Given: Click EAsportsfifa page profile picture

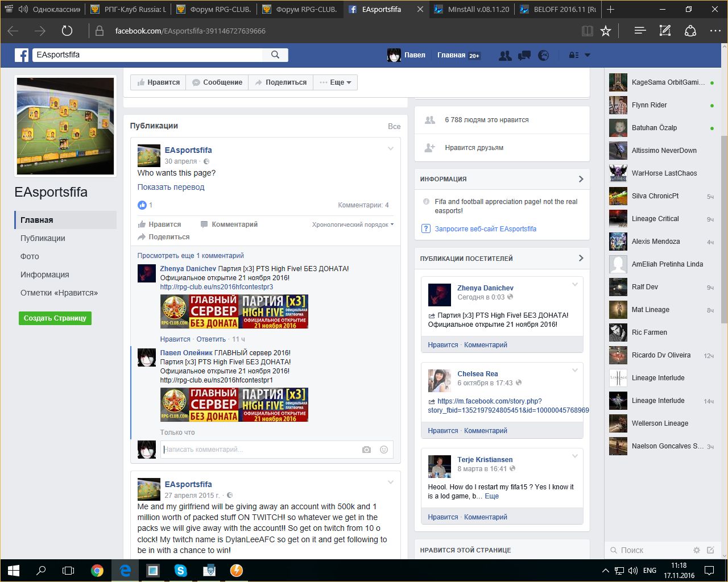Looking at the screenshot, I should (x=65, y=126).
